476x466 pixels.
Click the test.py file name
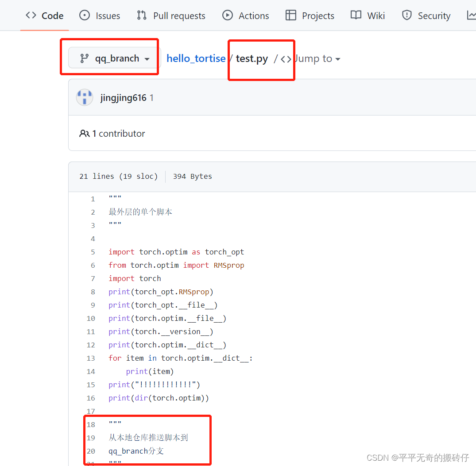(252, 58)
